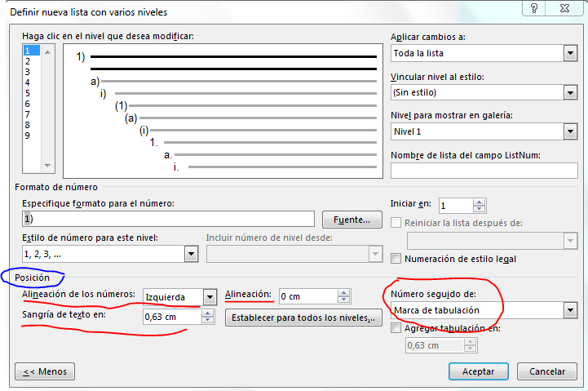Screen dimensions: 588x391
Task: Toggle Agregar tabulación en checkbox
Action: (x=396, y=328)
